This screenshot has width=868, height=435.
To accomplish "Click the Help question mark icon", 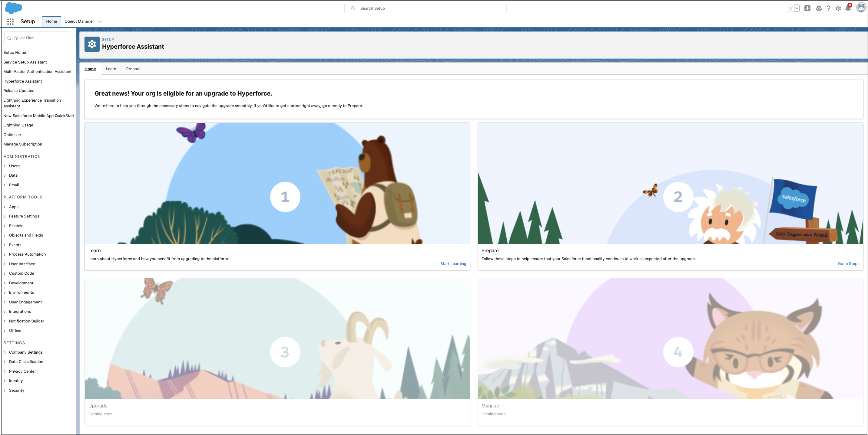I will point(829,8).
